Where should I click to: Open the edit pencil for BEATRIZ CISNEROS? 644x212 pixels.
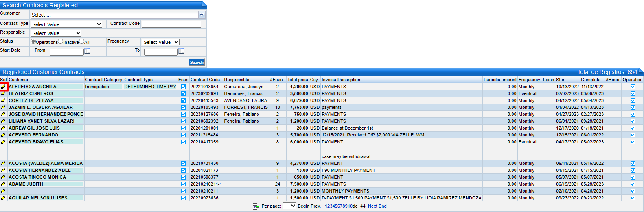coord(3,93)
